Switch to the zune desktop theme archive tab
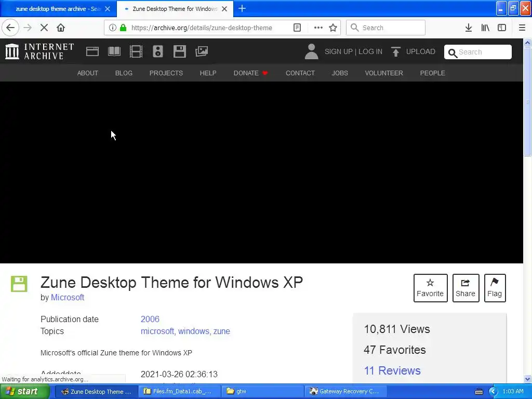This screenshot has width=532, height=399. pos(58,9)
